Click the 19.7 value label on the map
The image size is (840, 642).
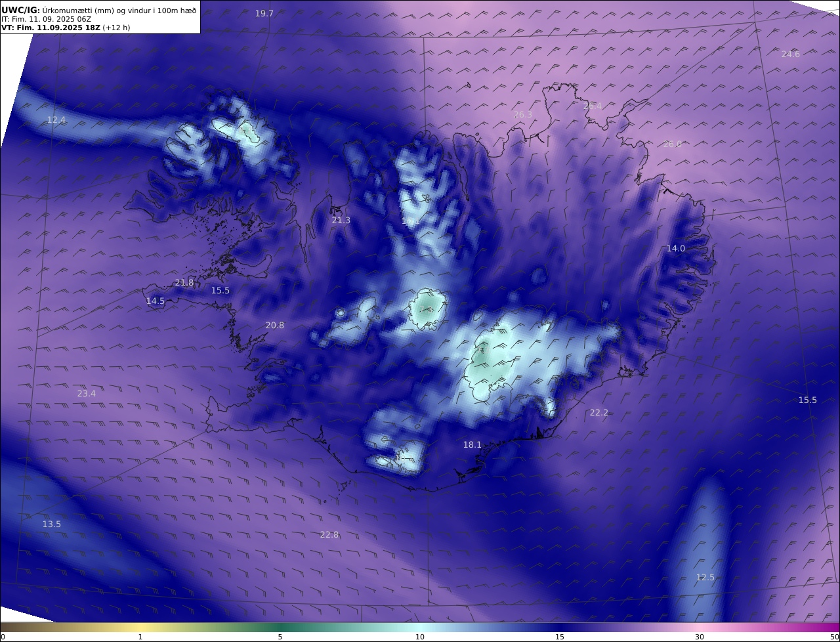coord(264,14)
